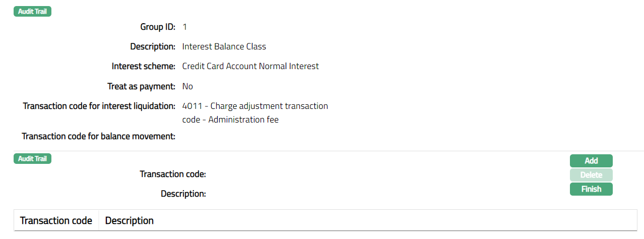Click the Group ID label
This screenshot has width=644, height=239.
158,27
